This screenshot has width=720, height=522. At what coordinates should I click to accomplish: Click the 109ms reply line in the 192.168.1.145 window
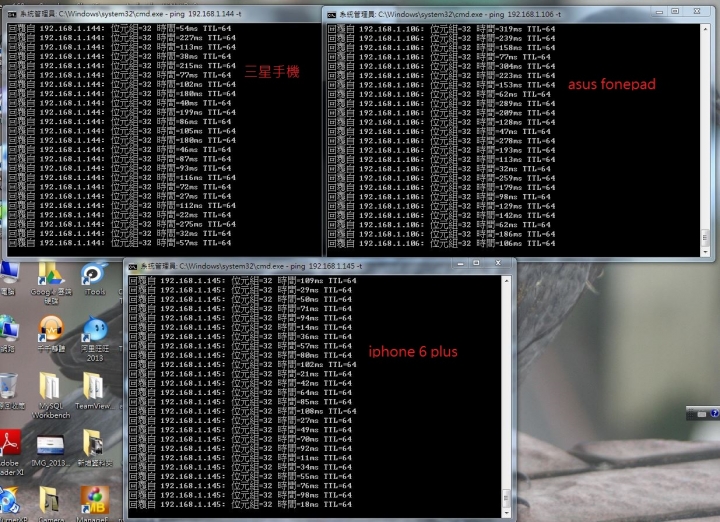pyautogui.click(x=242, y=281)
